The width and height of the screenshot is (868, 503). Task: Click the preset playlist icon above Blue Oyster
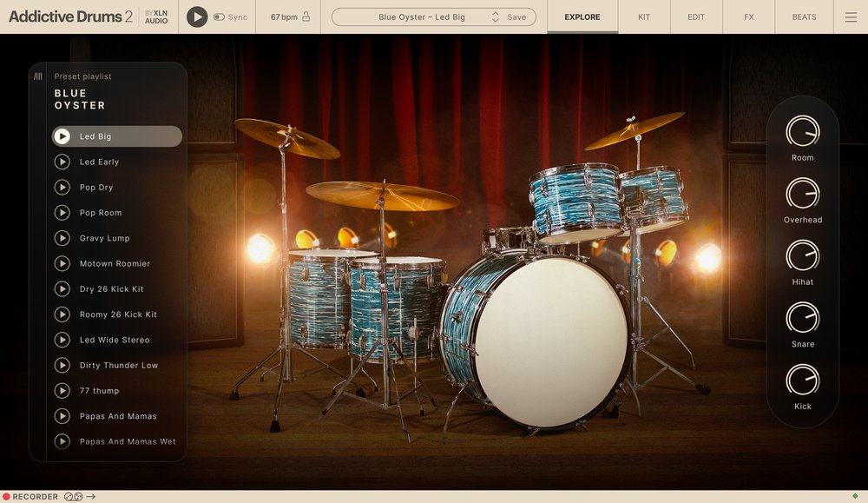(37, 76)
